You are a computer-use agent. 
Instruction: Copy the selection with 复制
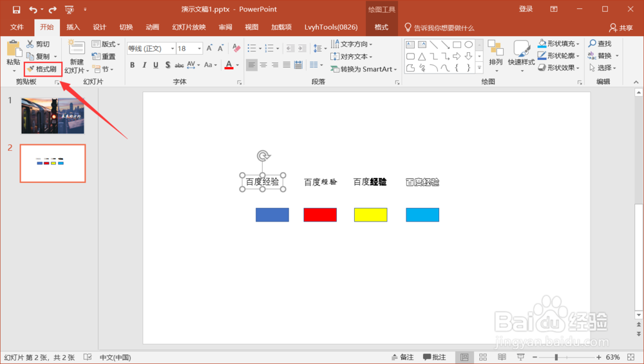38,56
